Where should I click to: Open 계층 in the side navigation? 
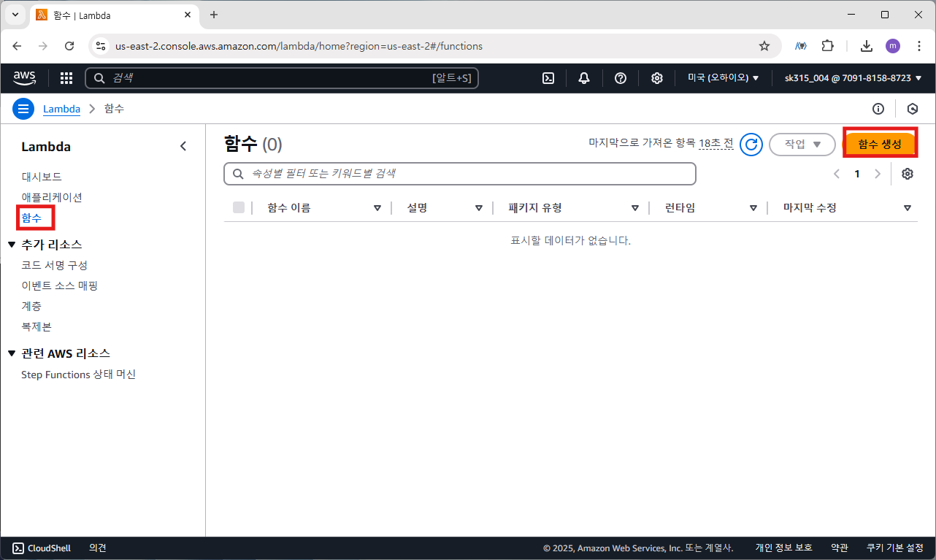(x=31, y=306)
